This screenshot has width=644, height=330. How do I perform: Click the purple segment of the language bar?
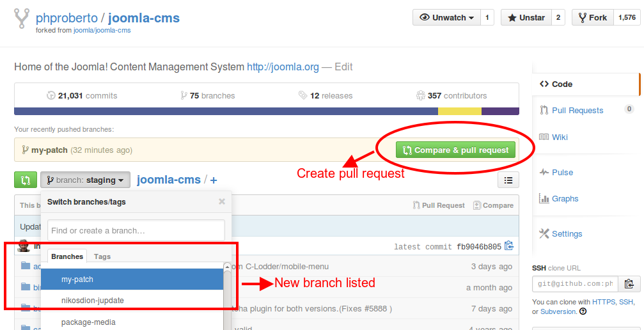tap(500, 111)
